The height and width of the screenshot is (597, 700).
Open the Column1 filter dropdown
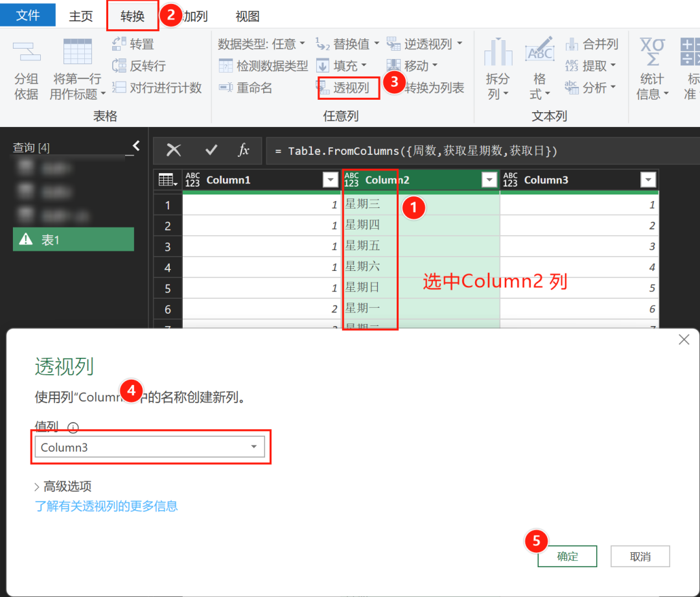pos(329,180)
